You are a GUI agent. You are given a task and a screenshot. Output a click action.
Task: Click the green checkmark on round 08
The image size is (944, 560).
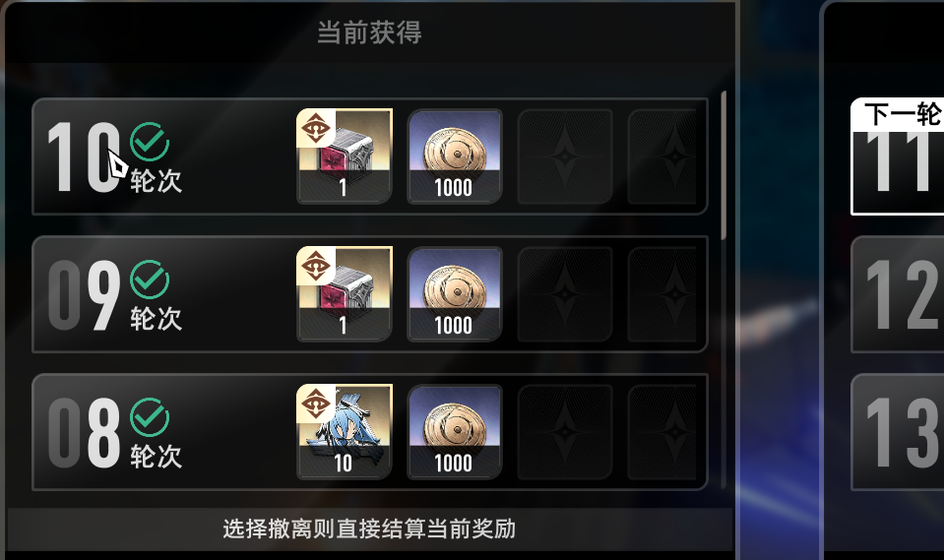click(x=150, y=417)
